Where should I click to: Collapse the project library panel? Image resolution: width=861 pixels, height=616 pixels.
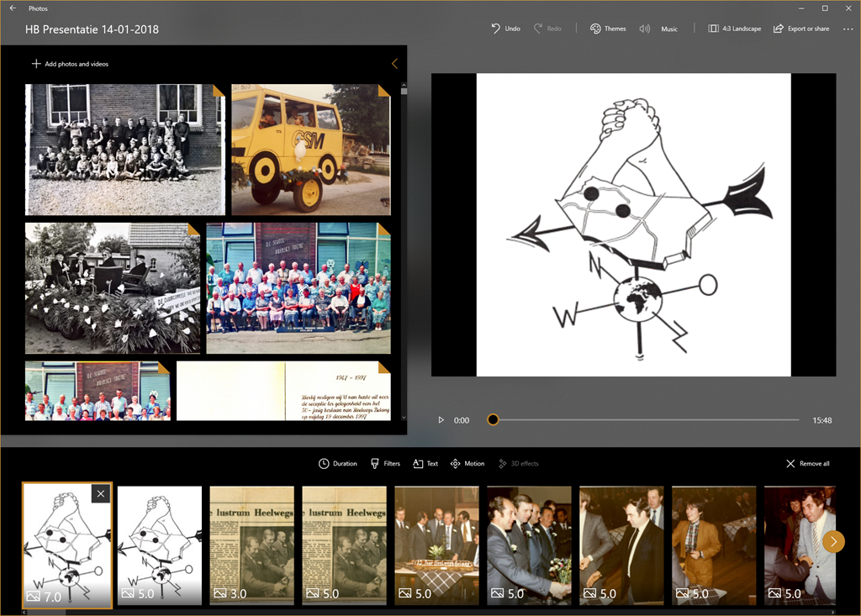coord(394,64)
